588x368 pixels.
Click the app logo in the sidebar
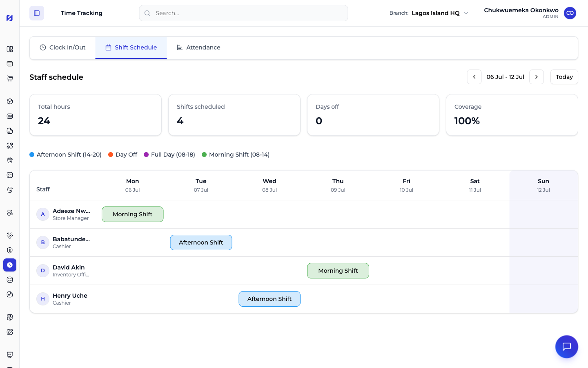tap(9, 18)
